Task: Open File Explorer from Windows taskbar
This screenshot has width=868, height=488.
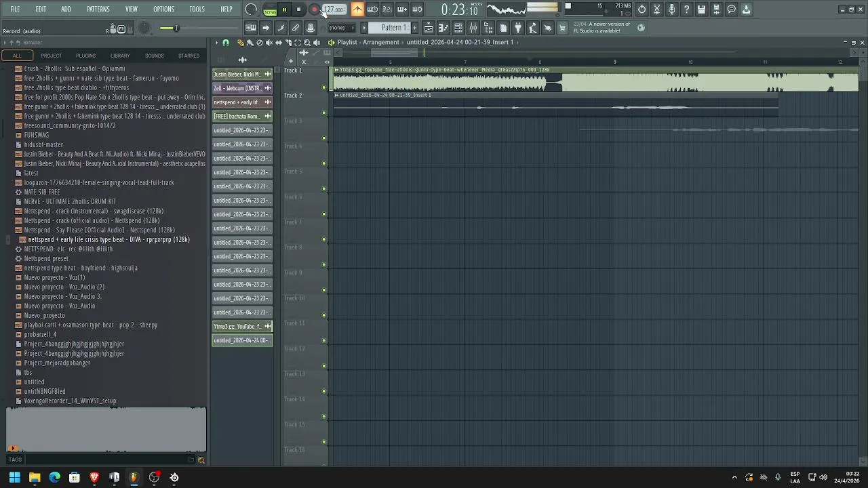Action: (35, 478)
